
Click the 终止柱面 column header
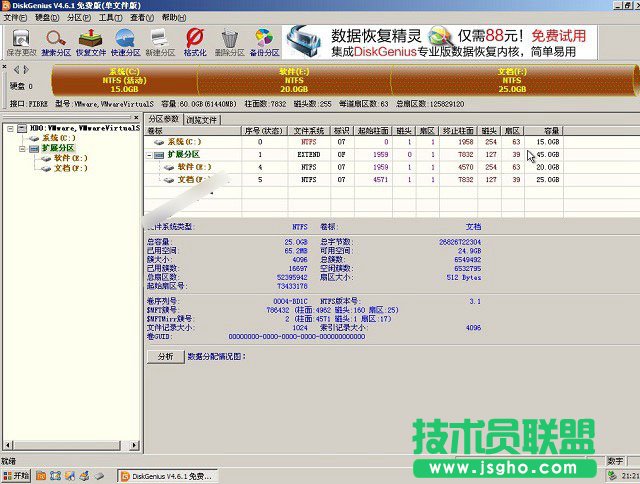[x=458, y=131]
